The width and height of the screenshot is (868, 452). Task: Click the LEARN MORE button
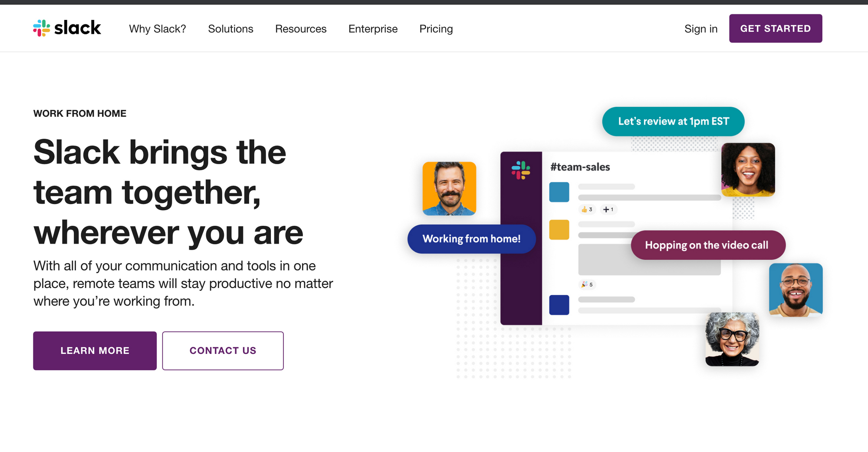pos(95,351)
